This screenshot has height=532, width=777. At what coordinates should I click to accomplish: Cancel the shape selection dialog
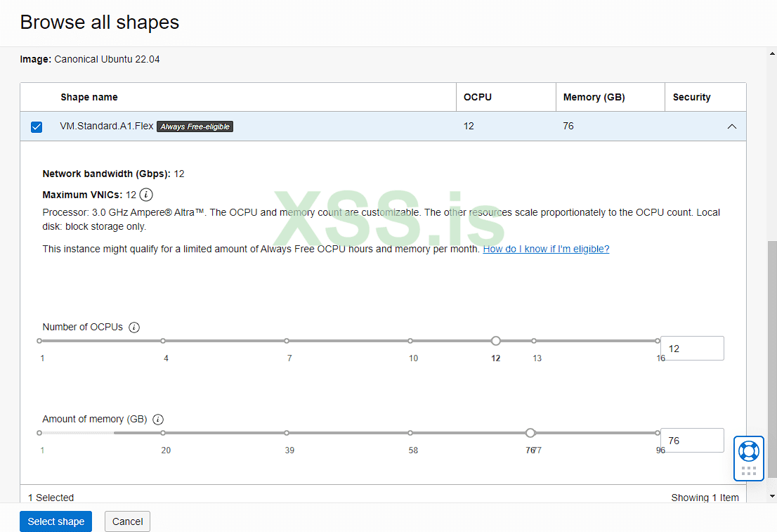click(x=127, y=521)
